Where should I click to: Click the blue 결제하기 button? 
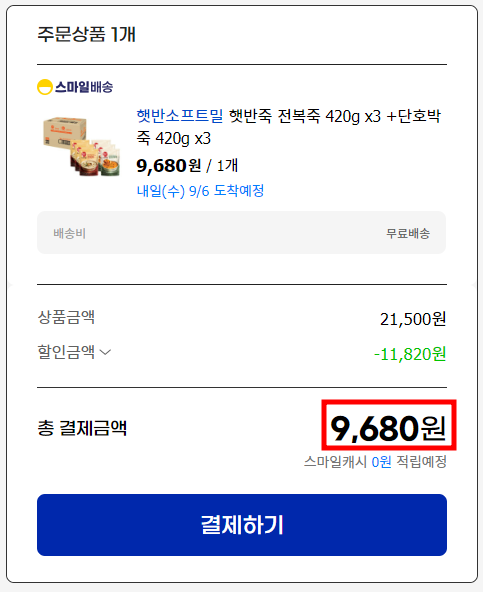coord(242,525)
